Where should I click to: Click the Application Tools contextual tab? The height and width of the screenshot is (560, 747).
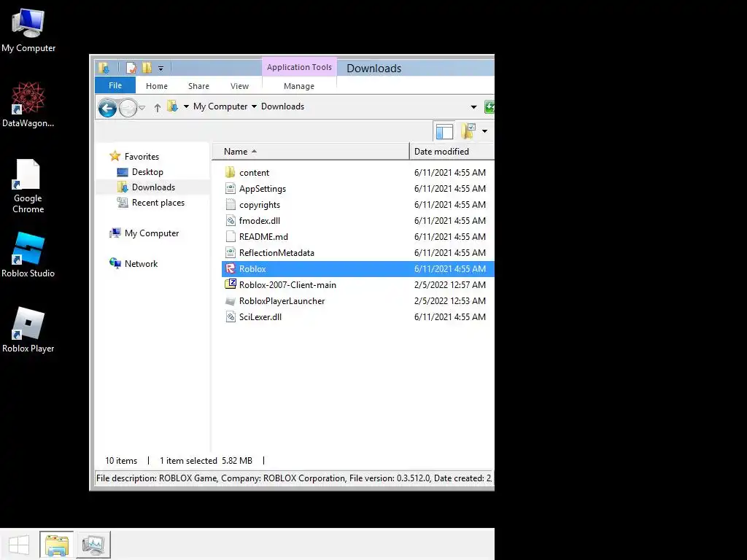pos(299,67)
